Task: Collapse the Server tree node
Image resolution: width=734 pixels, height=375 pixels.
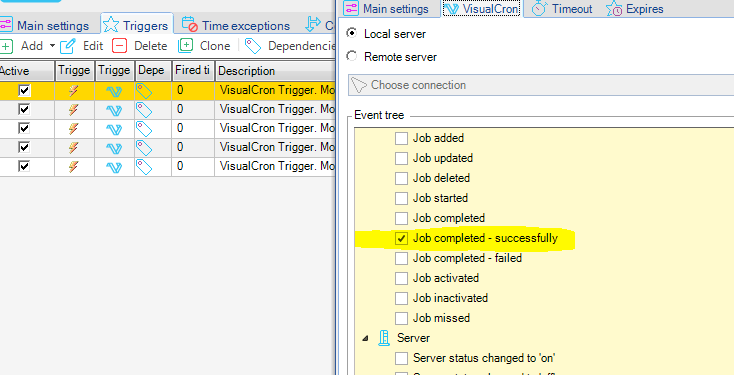Action: tap(365, 338)
